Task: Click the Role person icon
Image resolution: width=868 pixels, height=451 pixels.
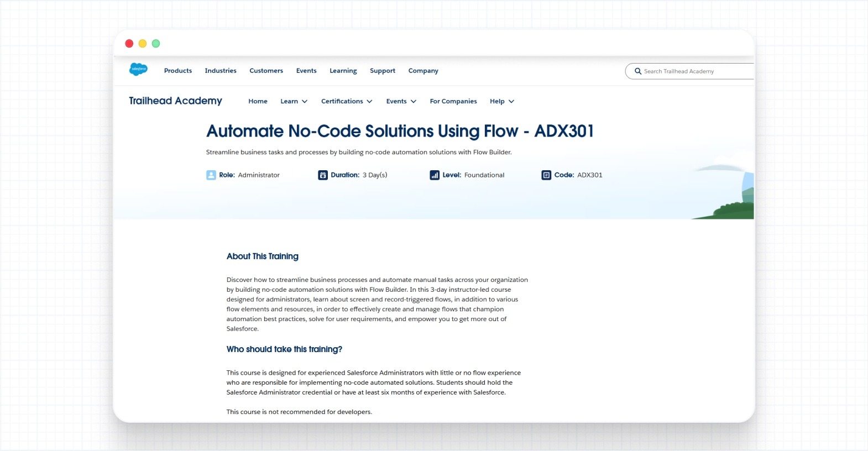Action: point(211,175)
